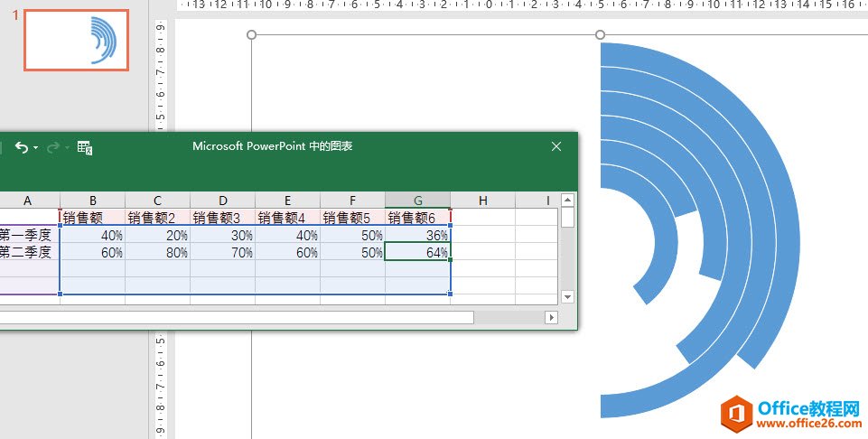Select column B header

(x=92, y=200)
